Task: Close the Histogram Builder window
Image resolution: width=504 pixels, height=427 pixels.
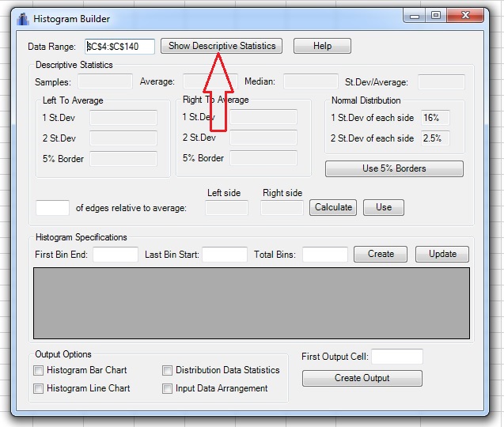Action: coord(465,16)
